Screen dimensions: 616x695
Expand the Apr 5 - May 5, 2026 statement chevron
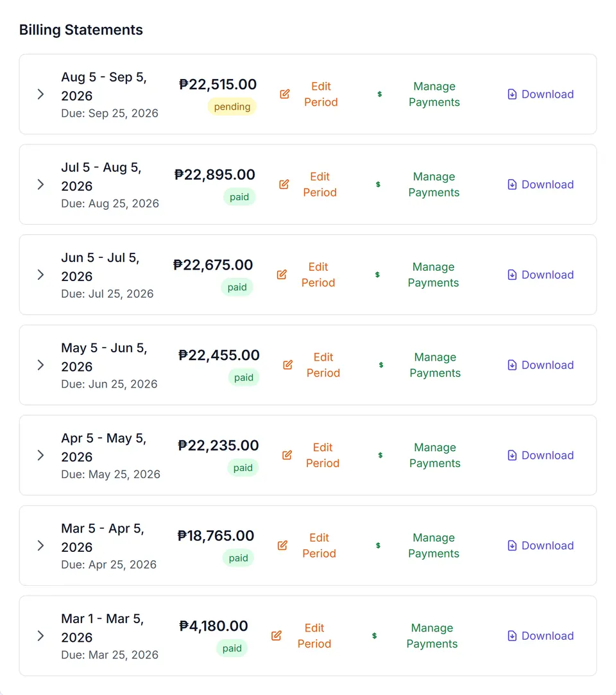[x=41, y=455]
